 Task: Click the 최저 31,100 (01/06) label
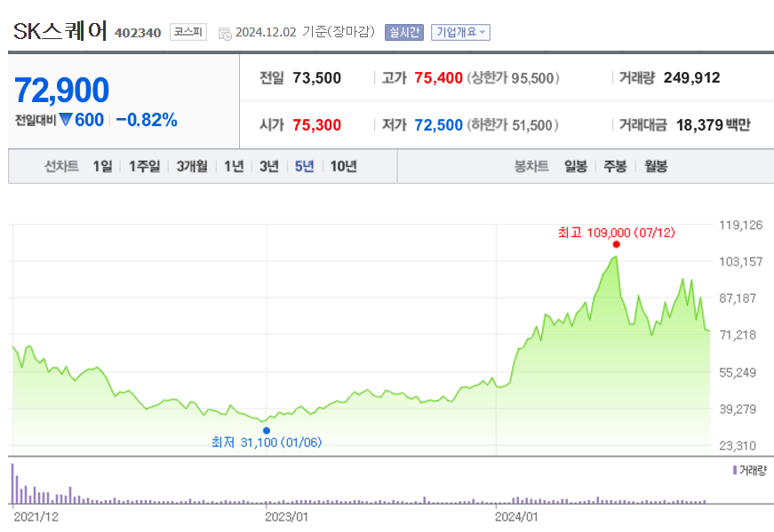pos(267,442)
